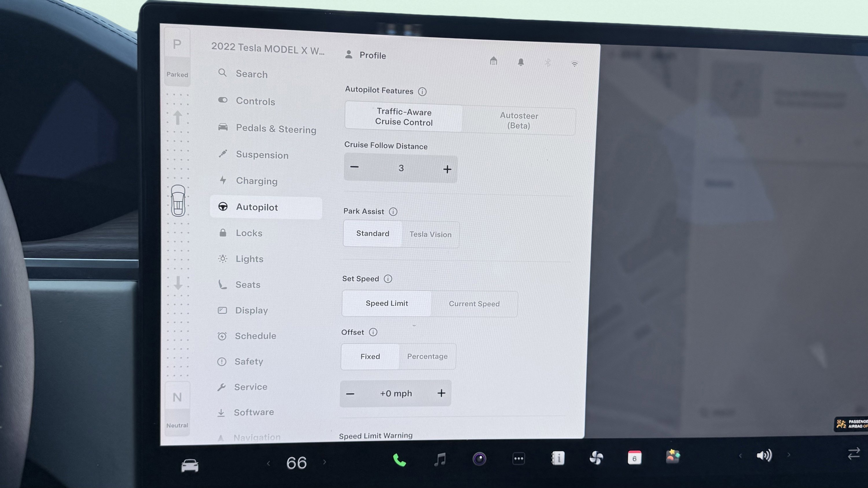Tap the Speed Limit Warning heading
The width and height of the screenshot is (868, 488).
coord(376,435)
